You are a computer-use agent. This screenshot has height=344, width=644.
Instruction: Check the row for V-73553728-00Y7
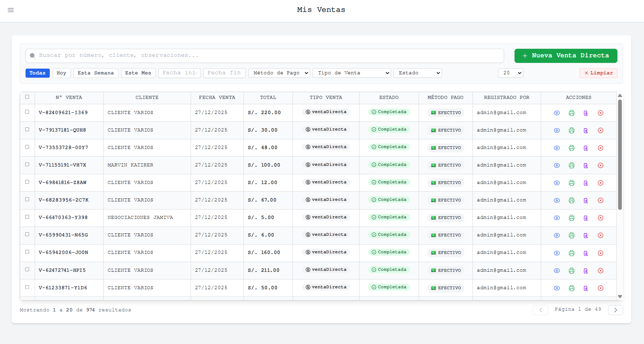pos(27,147)
